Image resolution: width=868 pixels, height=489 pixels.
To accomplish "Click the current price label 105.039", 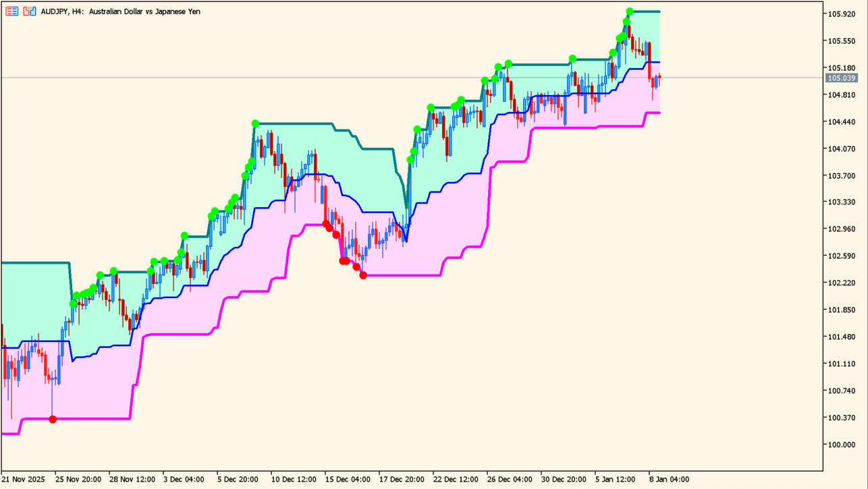I will click(x=842, y=78).
